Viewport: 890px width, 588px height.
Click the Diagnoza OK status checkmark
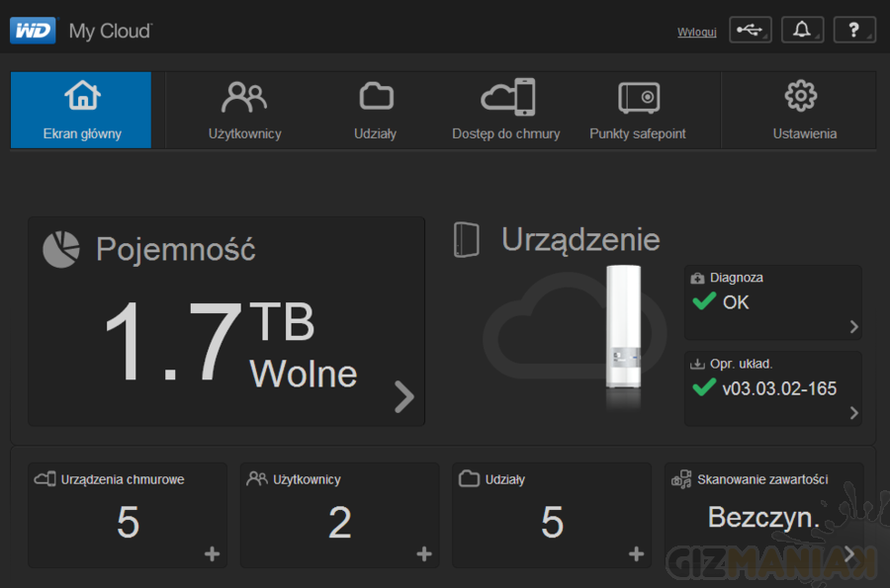point(704,302)
